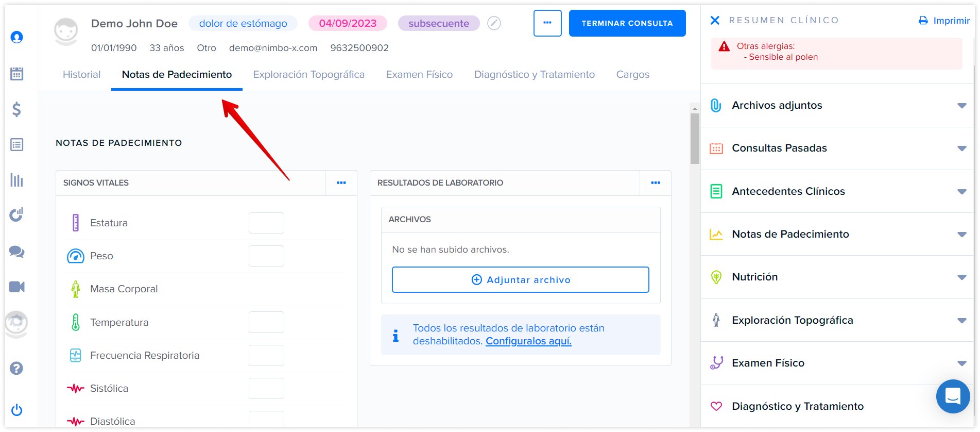Screen dimensions: 980x432
Task: Open the calendar icon in left sidebar
Action: tap(16, 73)
